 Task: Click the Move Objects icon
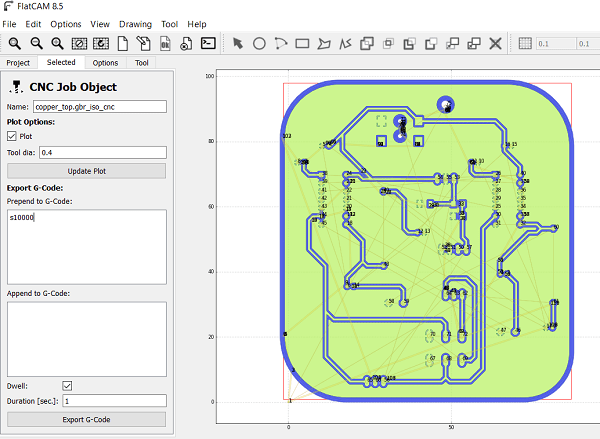tap(453, 43)
